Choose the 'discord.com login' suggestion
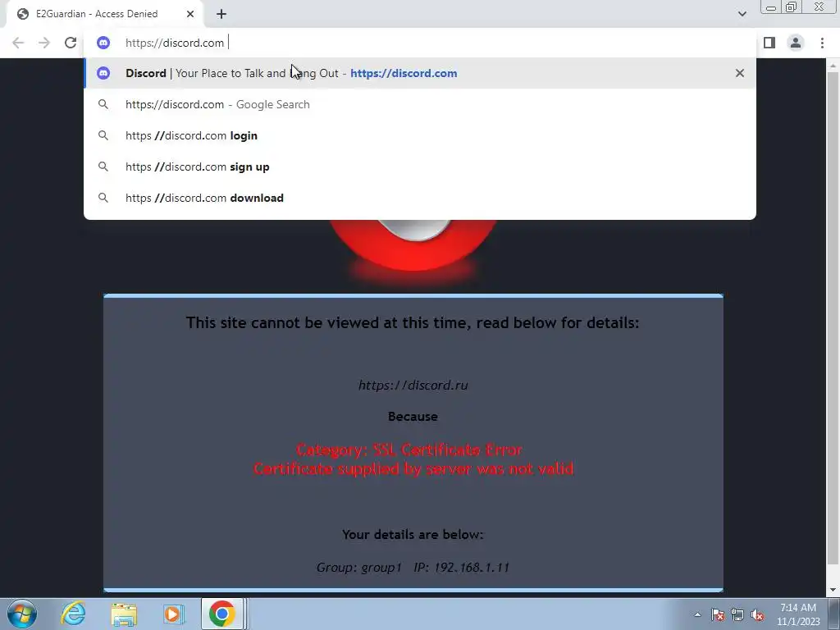The height and width of the screenshot is (630, 840). coord(420,135)
